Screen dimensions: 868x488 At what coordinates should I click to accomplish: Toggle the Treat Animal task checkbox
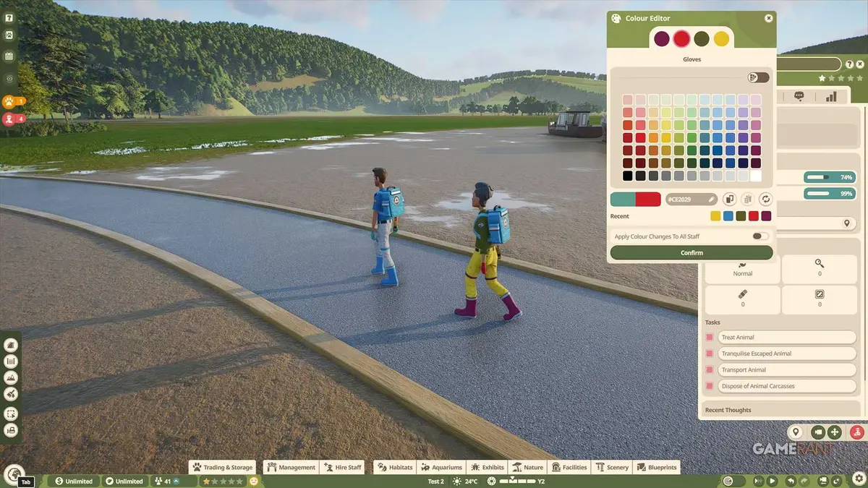pyautogui.click(x=710, y=338)
